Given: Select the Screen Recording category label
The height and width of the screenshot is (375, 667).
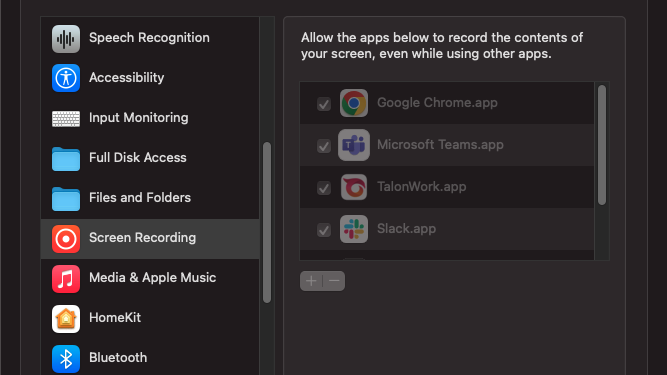Looking at the screenshot, I should [x=142, y=238].
